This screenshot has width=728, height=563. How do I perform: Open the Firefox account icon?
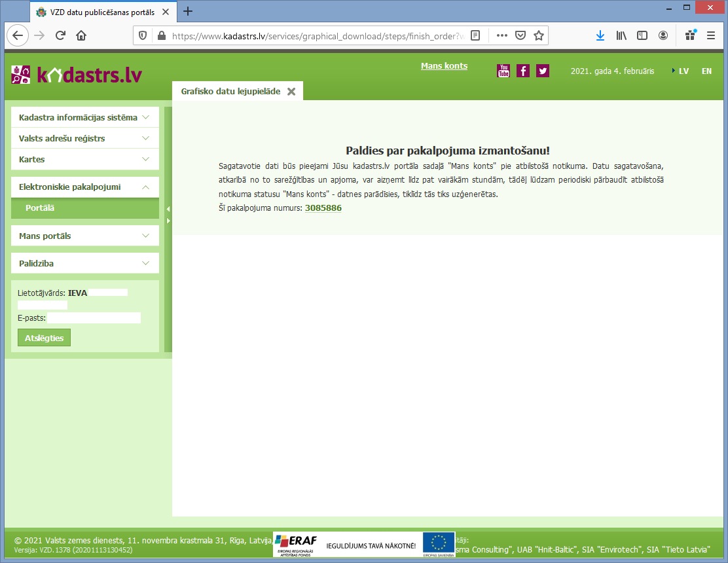click(663, 36)
